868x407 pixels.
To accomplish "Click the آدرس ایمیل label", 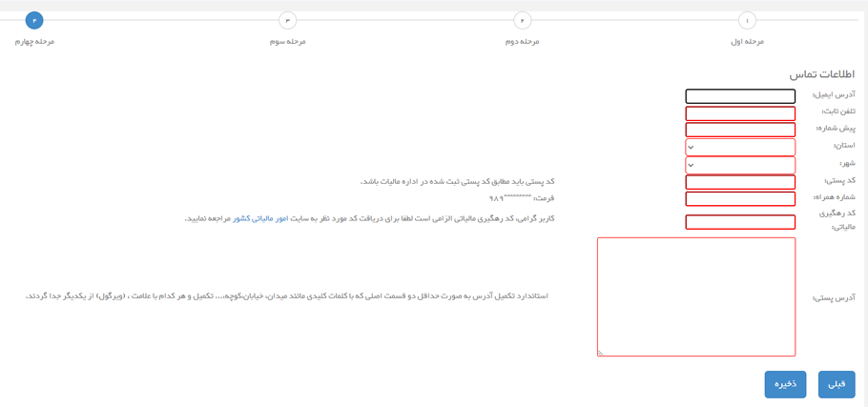I will point(834,95).
